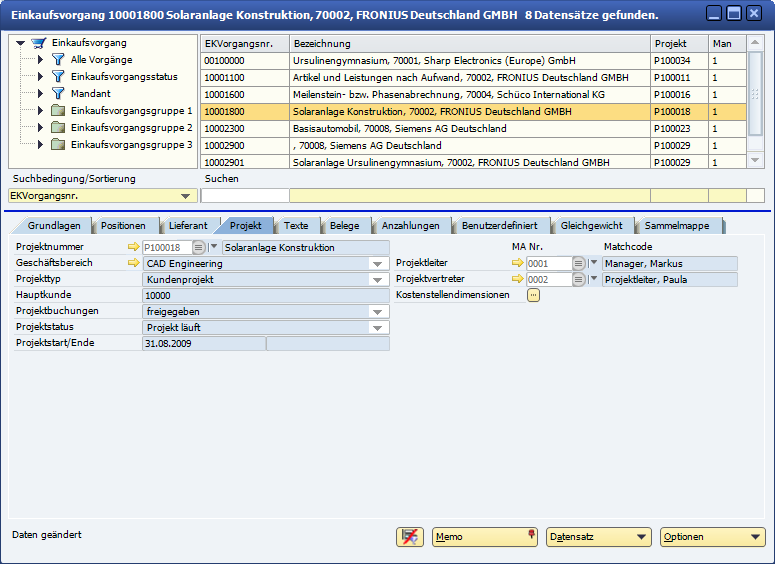This screenshot has height=564, width=775.
Task: Click the Einkaufsvorgangsgruppe 2 folder icon
Action: [x=59, y=128]
